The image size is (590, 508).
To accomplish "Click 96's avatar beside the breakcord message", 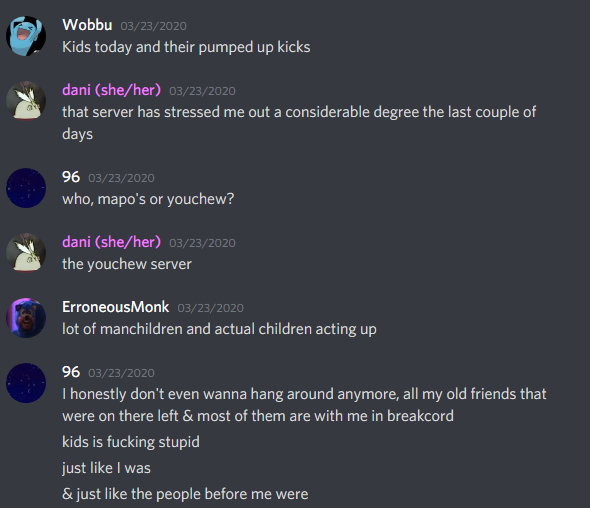I will 26,383.
